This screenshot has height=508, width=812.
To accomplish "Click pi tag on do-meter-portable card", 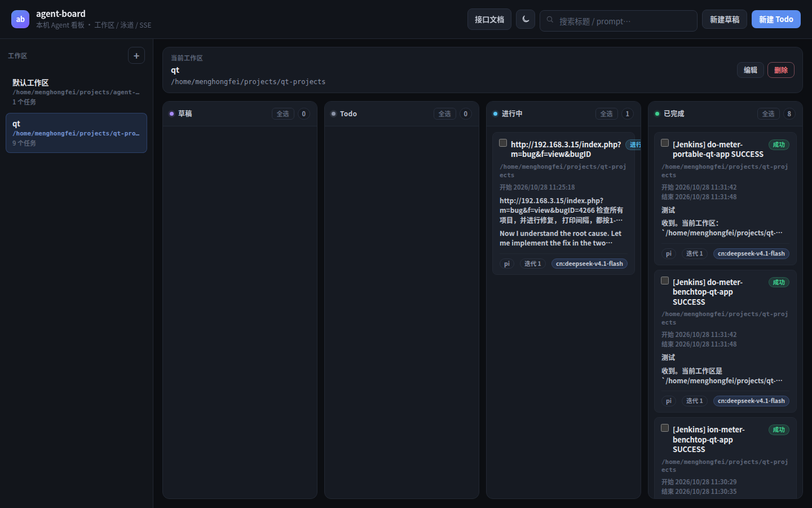I will [669, 253].
